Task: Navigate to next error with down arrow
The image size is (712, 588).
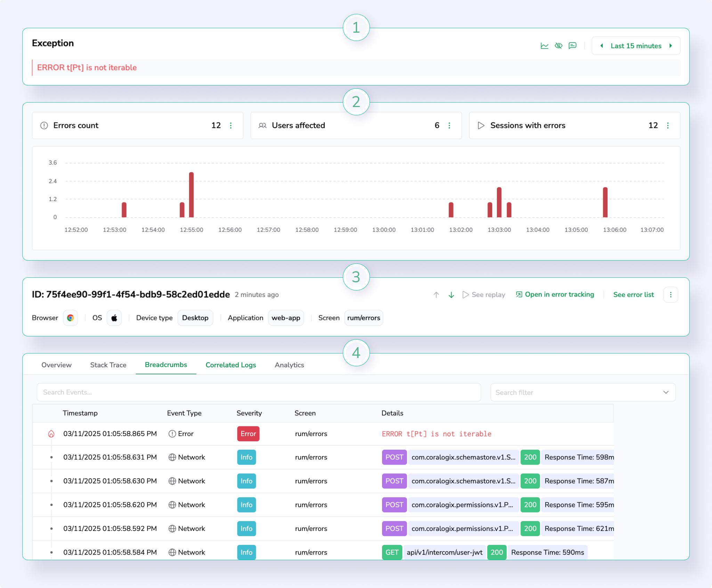Action: (x=451, y=295)
